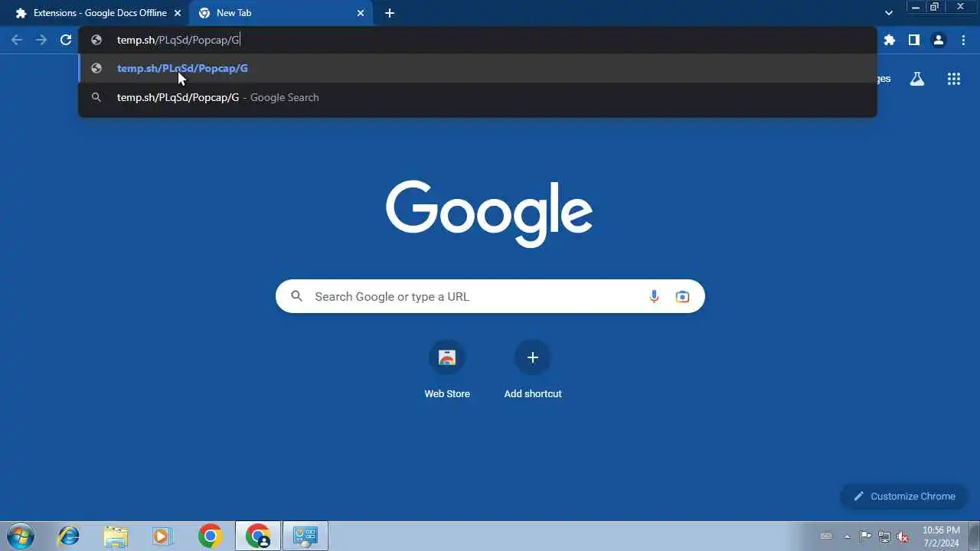Image resolution: width=980 pixels, height=551 pixels.
Task: Open a new tab with plus button
Action: tap(390, 13)
